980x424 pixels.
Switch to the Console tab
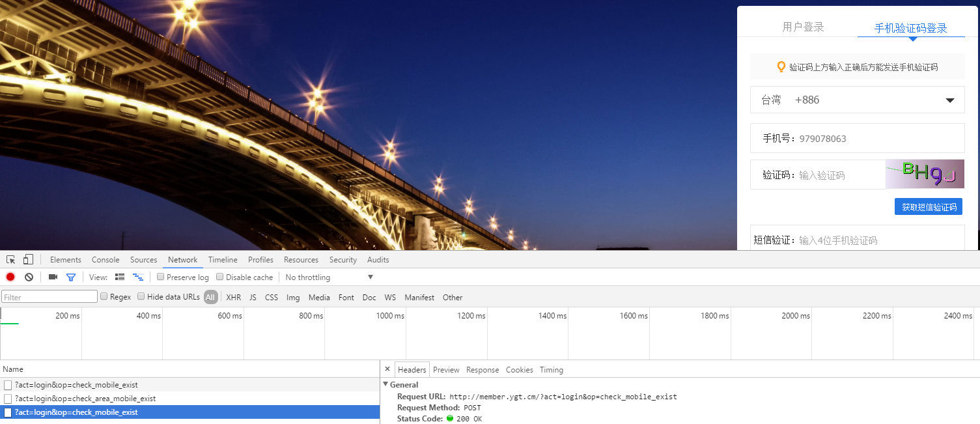pos(105,260)
